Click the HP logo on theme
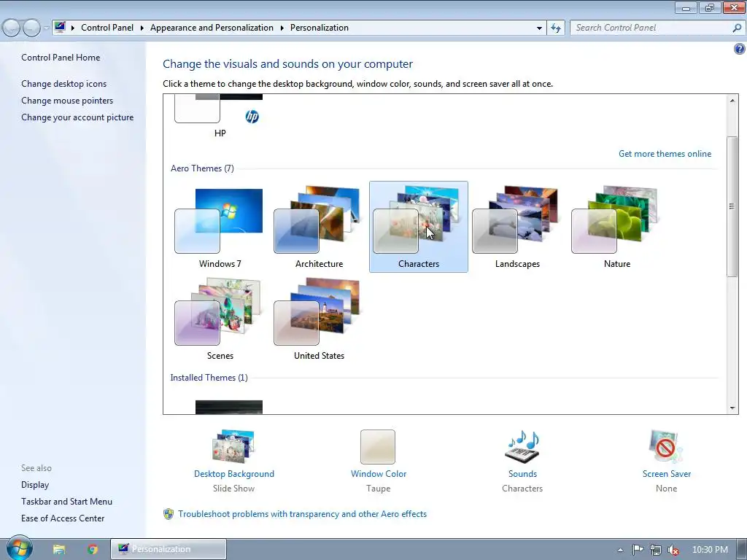This screenshot has height=560, width=747. click(x=252, y=116)
